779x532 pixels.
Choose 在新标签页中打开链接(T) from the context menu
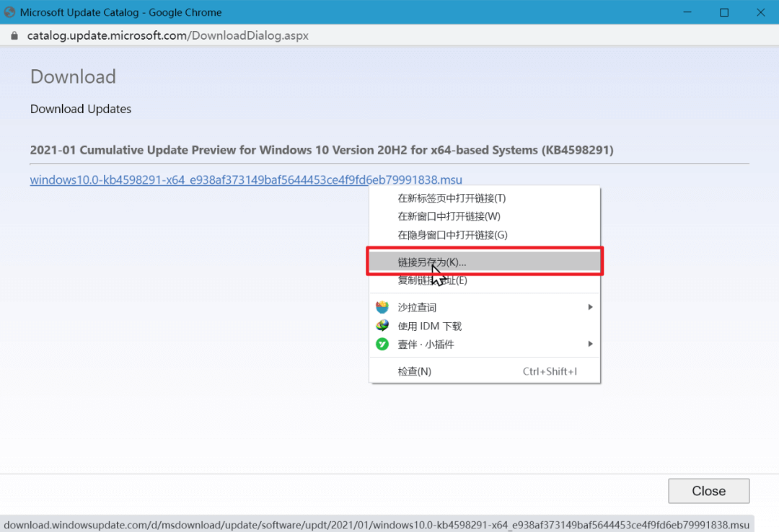point(452,198)
